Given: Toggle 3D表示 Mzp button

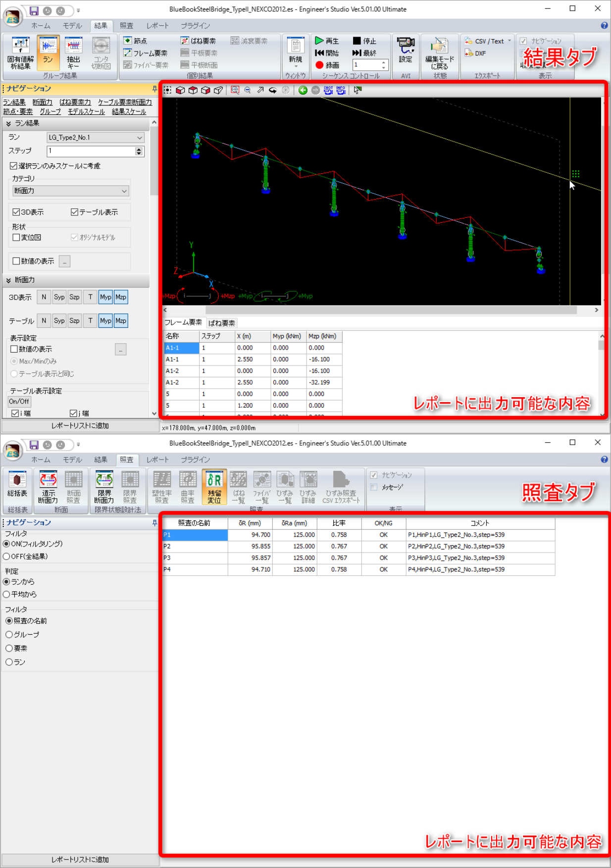Looking at the screenshot, I should 121,297.
